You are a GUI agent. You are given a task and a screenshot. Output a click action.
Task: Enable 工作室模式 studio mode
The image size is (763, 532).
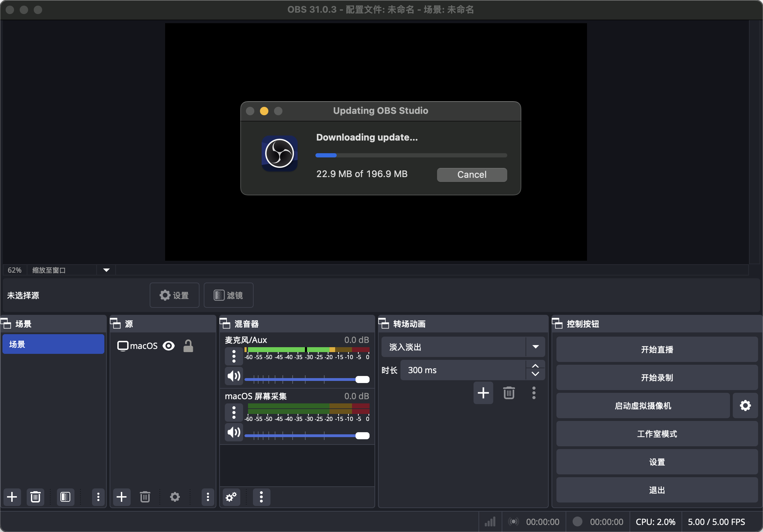657,434
